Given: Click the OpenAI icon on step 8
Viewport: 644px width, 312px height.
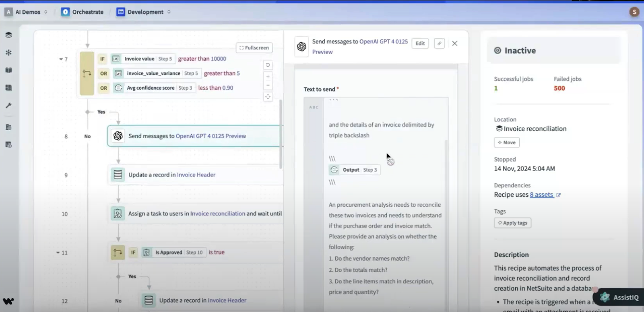Looking at the screenshot, I should coord(118,136).
